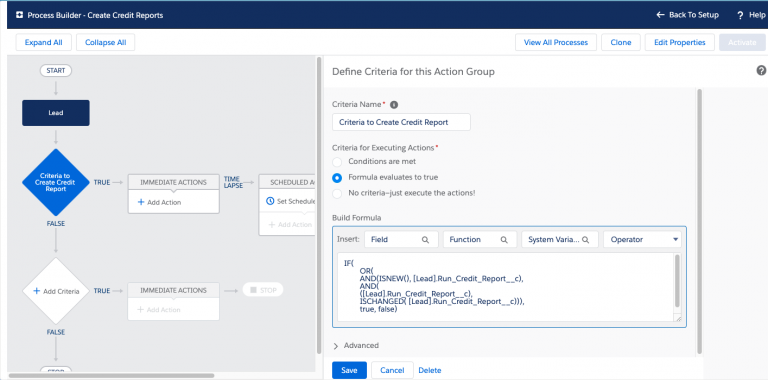The height and width of the screenshot is (380, 768).
Task: Click the TIME LAPSE label
Action: (x=233, y=182)
